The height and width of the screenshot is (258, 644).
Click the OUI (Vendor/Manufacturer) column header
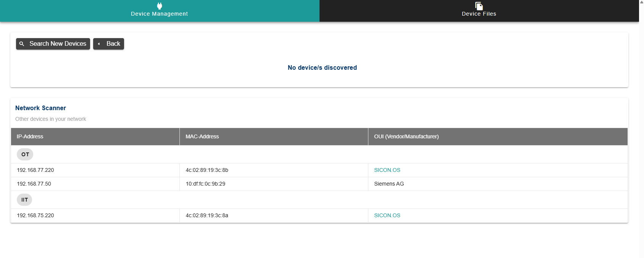click(x=406, y=136)
